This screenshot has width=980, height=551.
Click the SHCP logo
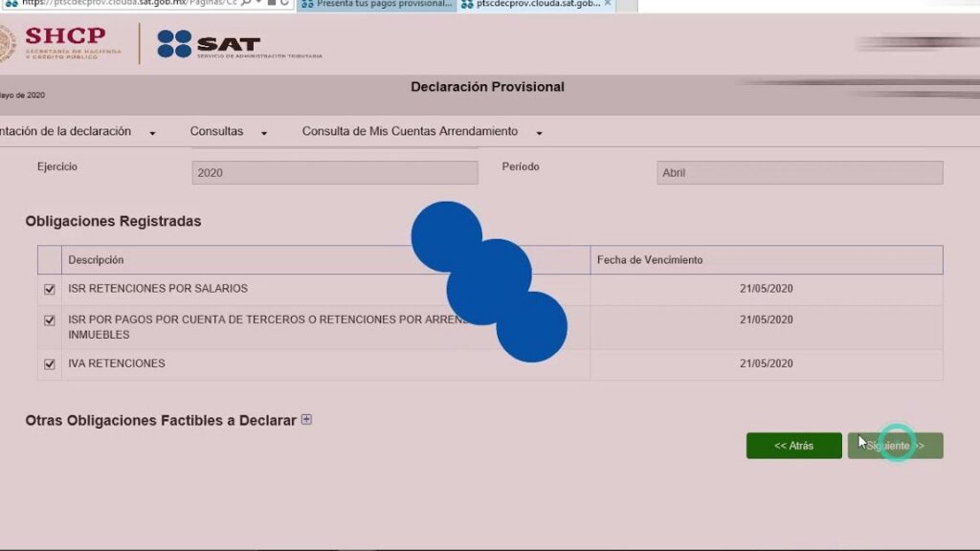62,43
